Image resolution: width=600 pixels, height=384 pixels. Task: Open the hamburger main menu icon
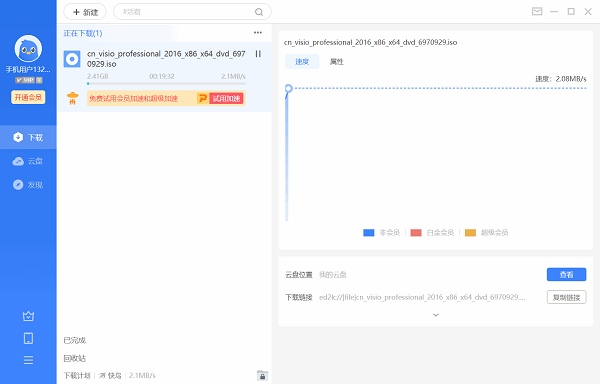[x=28, y=360]
